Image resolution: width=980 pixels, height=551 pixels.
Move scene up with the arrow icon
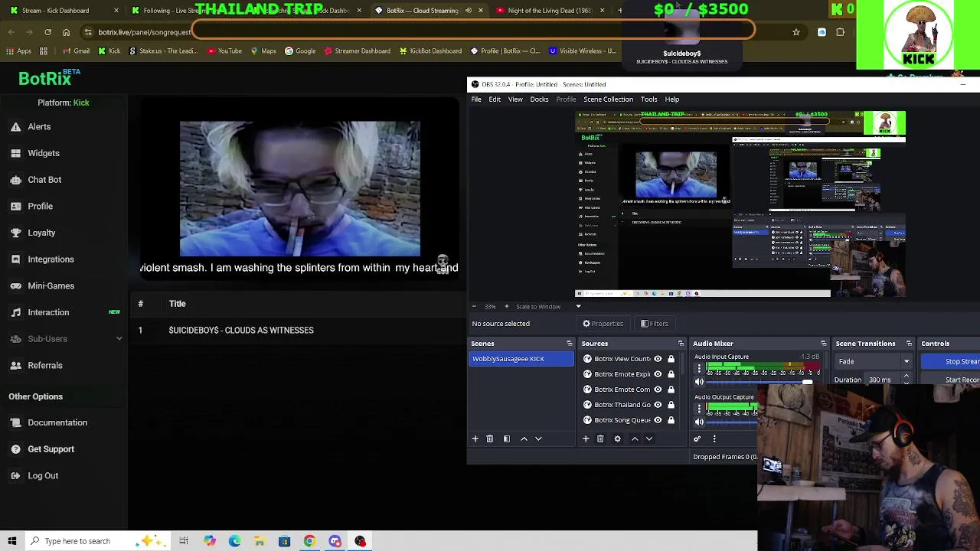pos(524,439)
